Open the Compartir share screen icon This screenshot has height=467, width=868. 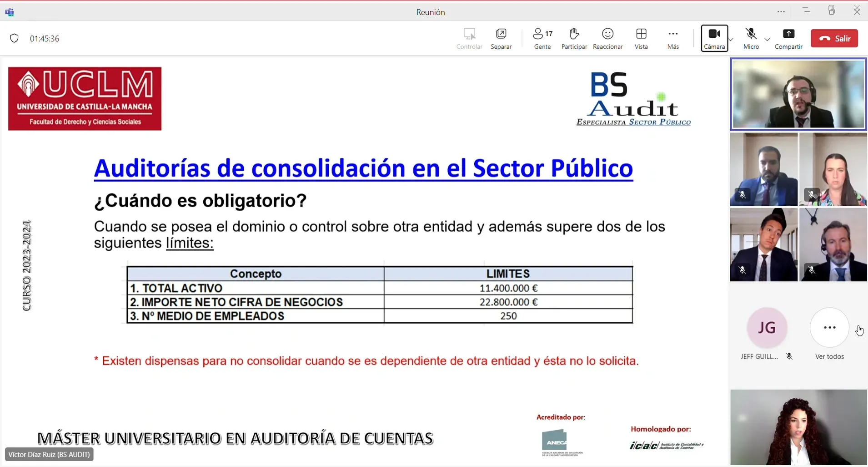788,38
